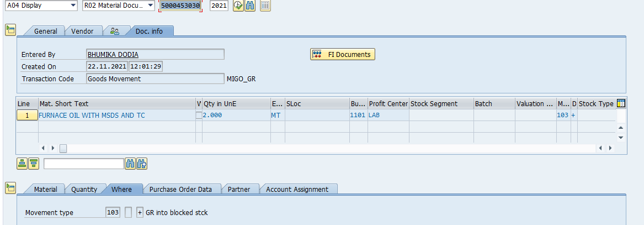
Task: Click the material document number field
Action: point(180,6)
